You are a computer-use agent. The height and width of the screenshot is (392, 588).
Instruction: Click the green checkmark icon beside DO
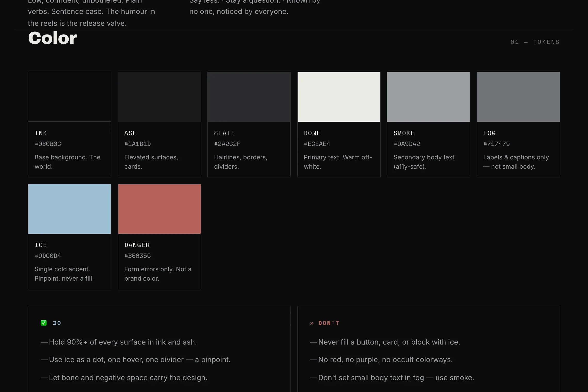point(44,323)
